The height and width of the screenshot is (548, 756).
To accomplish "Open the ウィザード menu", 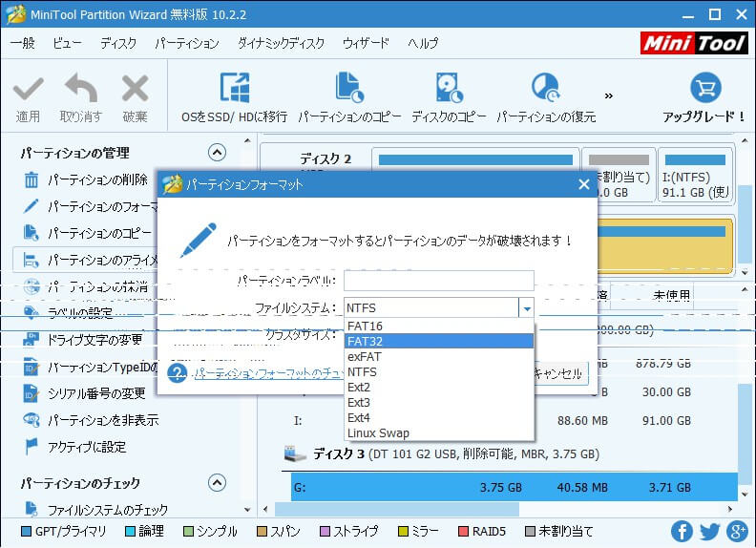I will 366,43.
